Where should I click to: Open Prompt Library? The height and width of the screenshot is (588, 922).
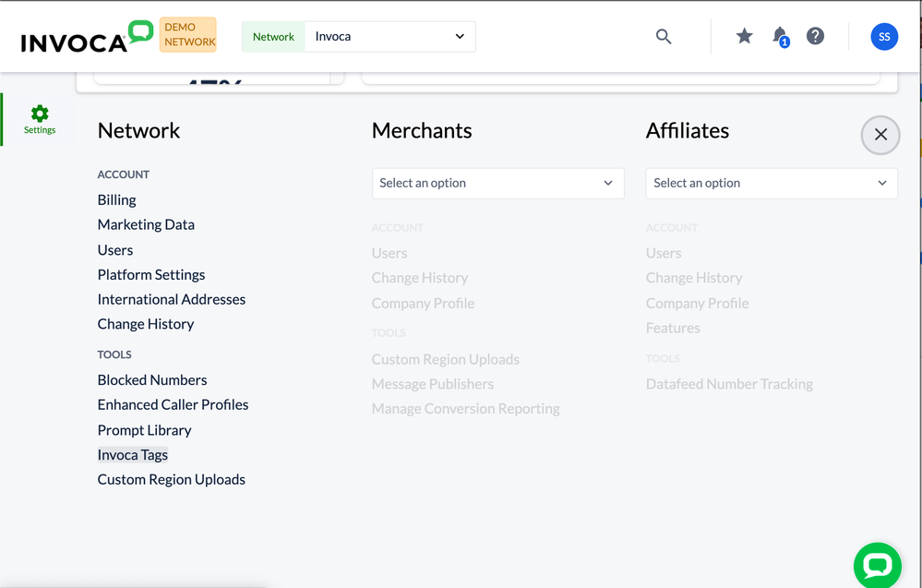click(x=144, y=430)
